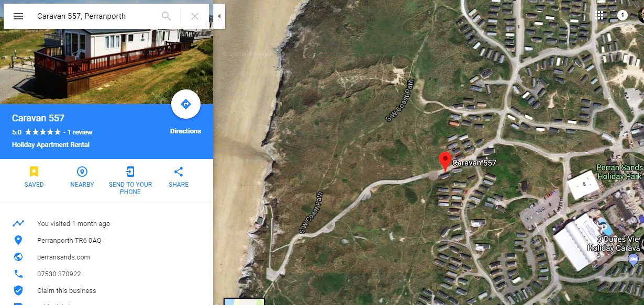Open the hamburger menu in search bar

pos(18,16)
